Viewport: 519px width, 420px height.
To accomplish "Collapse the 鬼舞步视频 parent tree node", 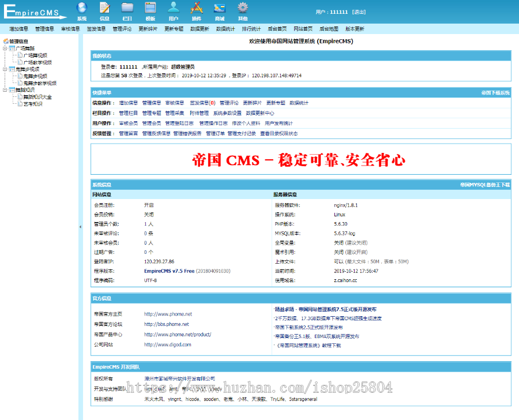I will click(5, 69).
